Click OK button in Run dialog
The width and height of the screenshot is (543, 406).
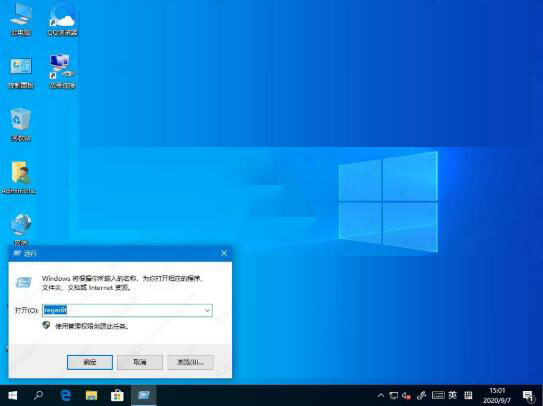coord(90,362)
